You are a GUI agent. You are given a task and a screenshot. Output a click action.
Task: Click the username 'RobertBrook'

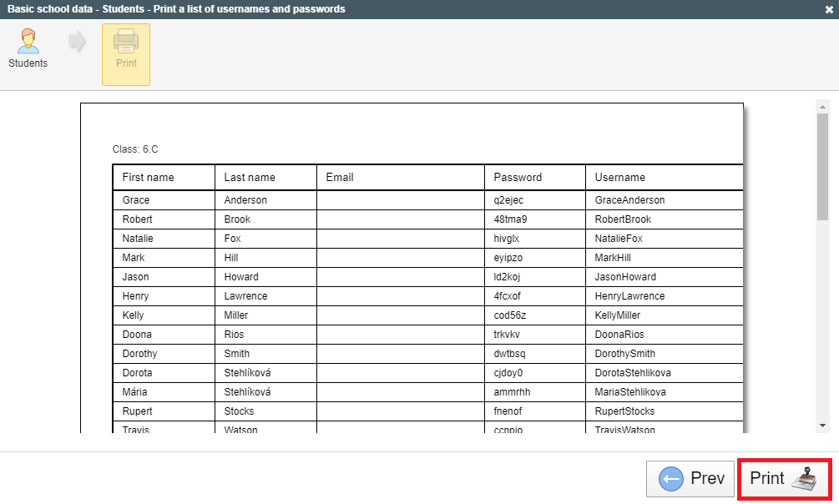(624, 219)
